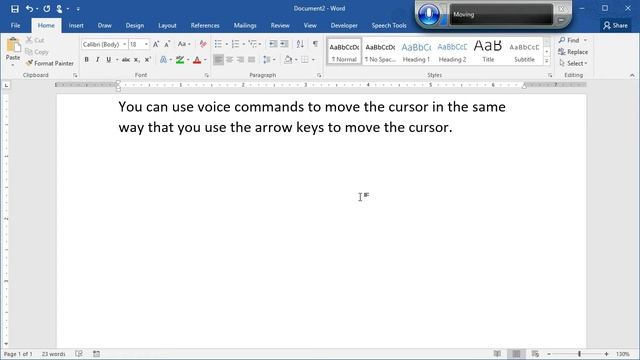Toggle the speech recognition microphone
Screen dimensions: 640x360
(x=429, y=14)
